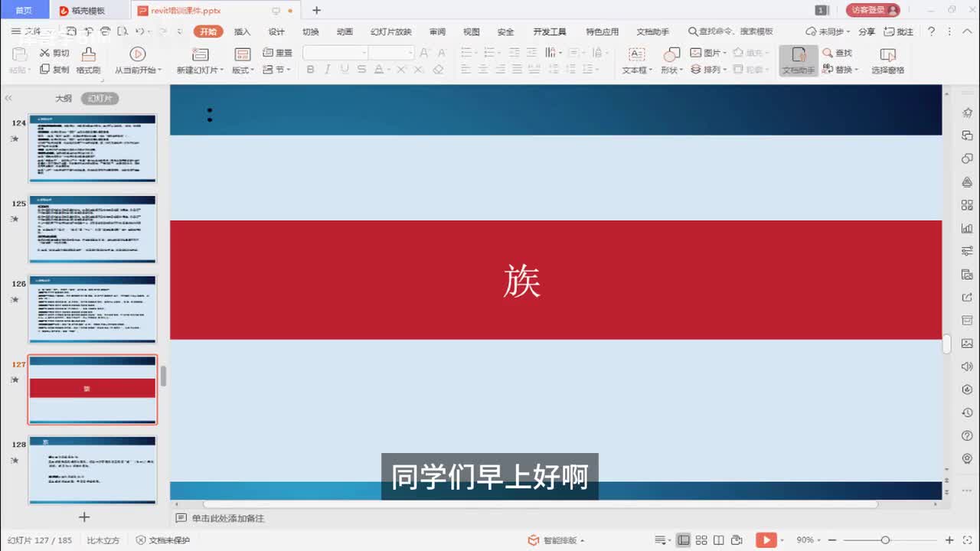Click the 新建幻灯片 new slide icon

[200, 54]
